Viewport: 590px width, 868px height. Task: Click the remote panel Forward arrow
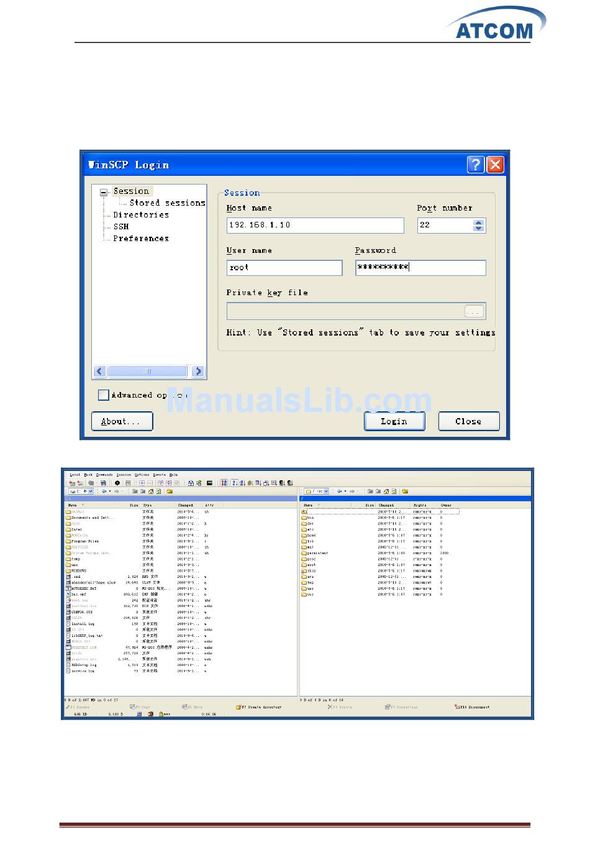click(x=352, y=491)
